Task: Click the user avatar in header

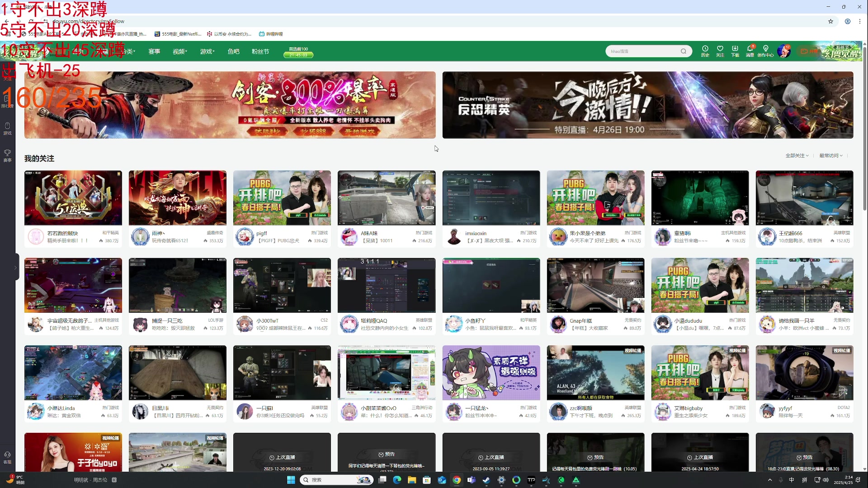Action: (783, 51)
